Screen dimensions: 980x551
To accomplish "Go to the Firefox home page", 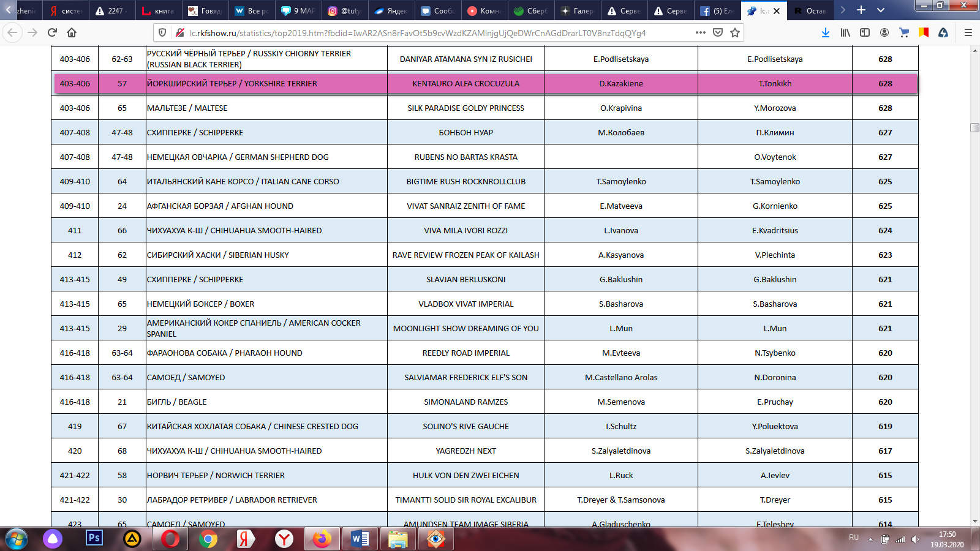I will 72,32.
